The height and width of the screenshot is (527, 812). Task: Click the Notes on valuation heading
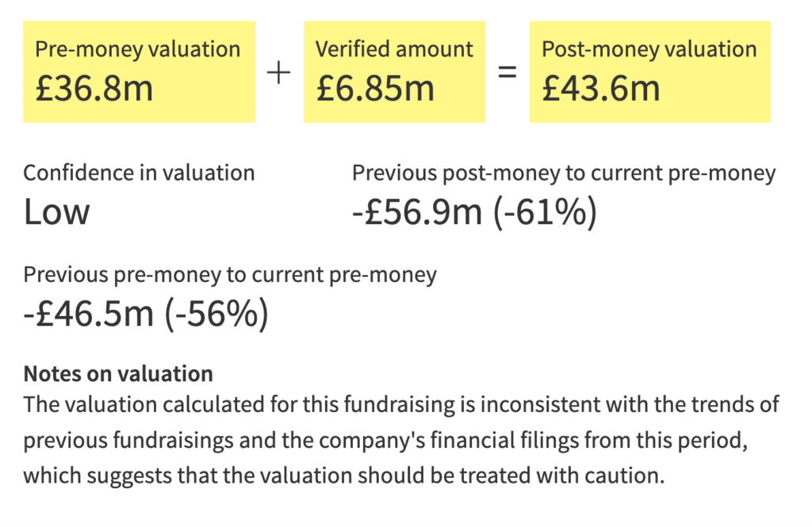[x=118, y=374]
